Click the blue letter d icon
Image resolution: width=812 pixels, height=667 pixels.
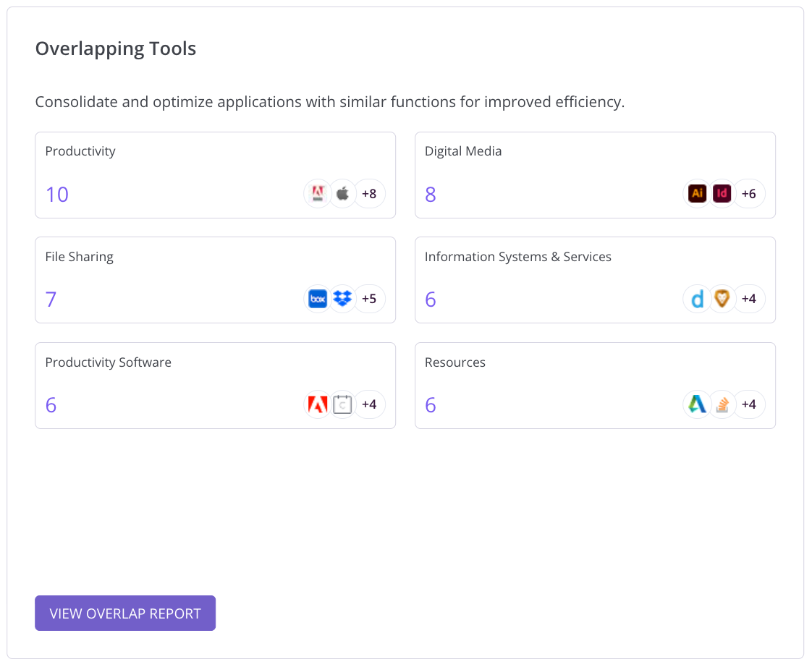coord(697,299)
